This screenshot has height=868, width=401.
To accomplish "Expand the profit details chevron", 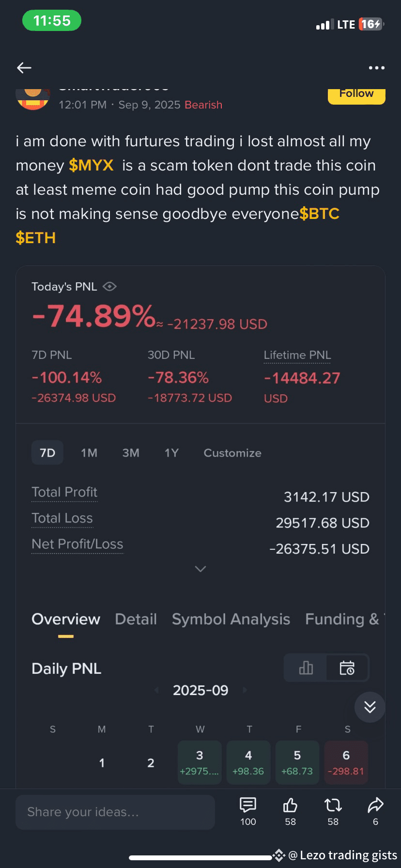I will coord(200,569).
